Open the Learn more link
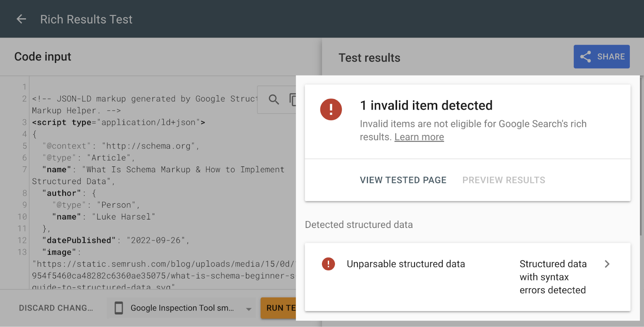Viewport: 644px width, 327px height. point(419,137)
